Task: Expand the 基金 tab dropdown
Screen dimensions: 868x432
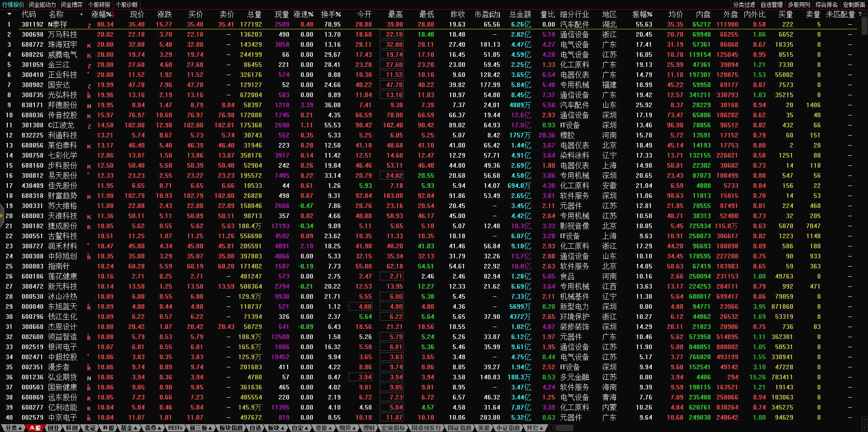Action: (129, 428)
